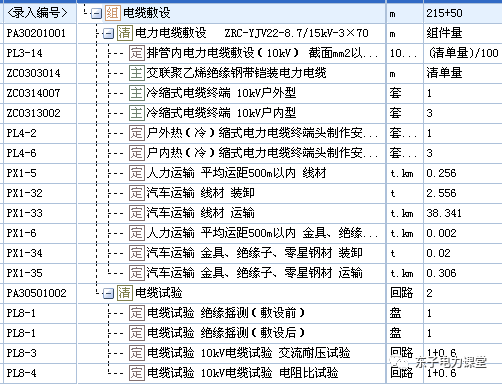Click unit cell 盘 in 敷设前 row
Viewport: 502px width, 384px height.
click(x=405, y=313)
